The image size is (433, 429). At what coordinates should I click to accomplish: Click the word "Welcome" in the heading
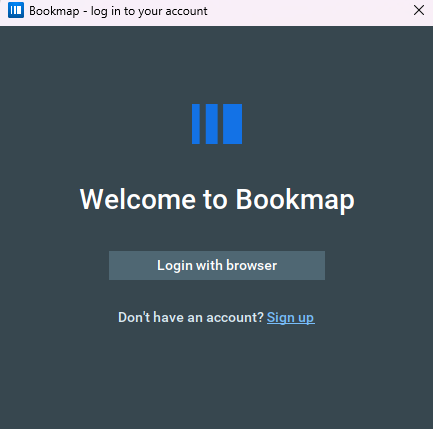pos(137,199)
